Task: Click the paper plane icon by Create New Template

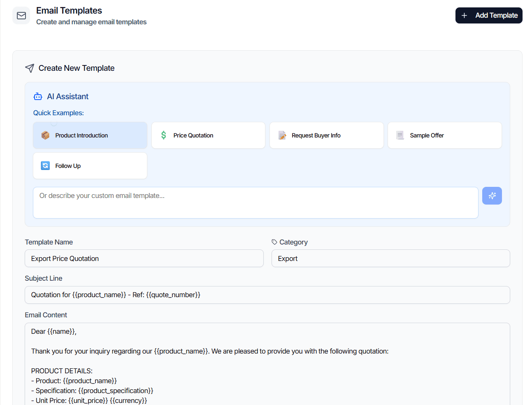Action: 30,68
